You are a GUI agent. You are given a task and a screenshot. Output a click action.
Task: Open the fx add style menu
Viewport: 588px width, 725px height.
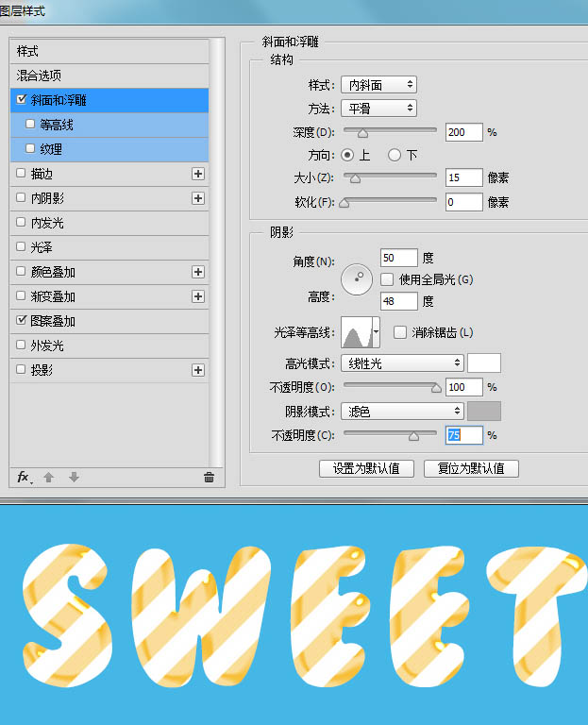[24, 477]
